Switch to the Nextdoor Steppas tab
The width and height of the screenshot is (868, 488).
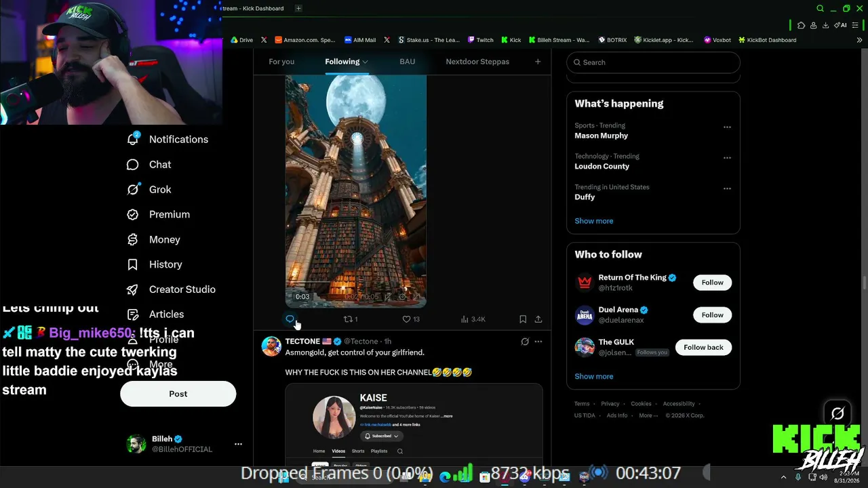[x=477, y=62]
